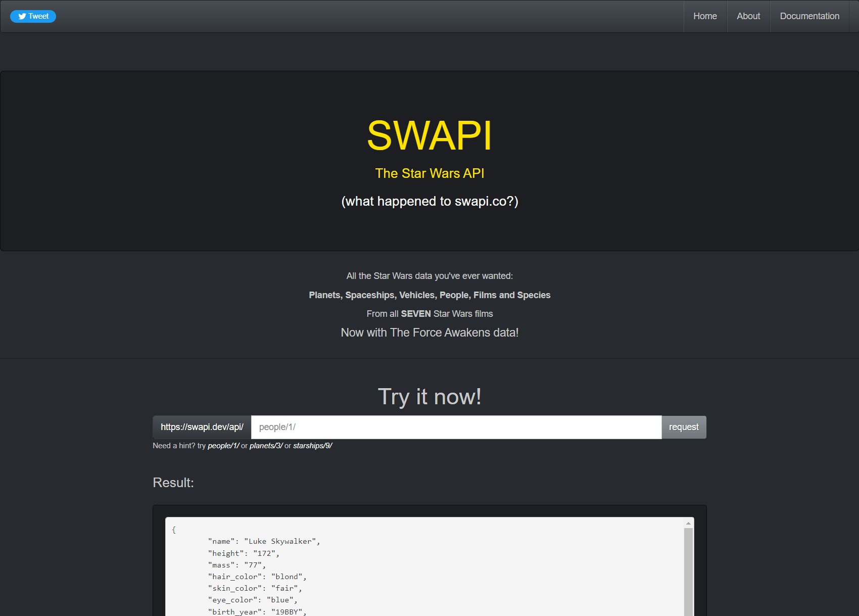Image resolution: width=859 pixels, height=616 pixels.
Task: Click 'Planets, Spaceships, Vehicles, People, Films and Species' text
Action: 429,295
